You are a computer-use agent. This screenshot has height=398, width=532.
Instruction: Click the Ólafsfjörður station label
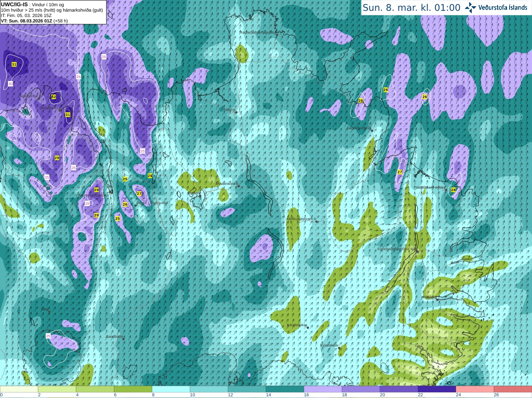click(49, 108)
